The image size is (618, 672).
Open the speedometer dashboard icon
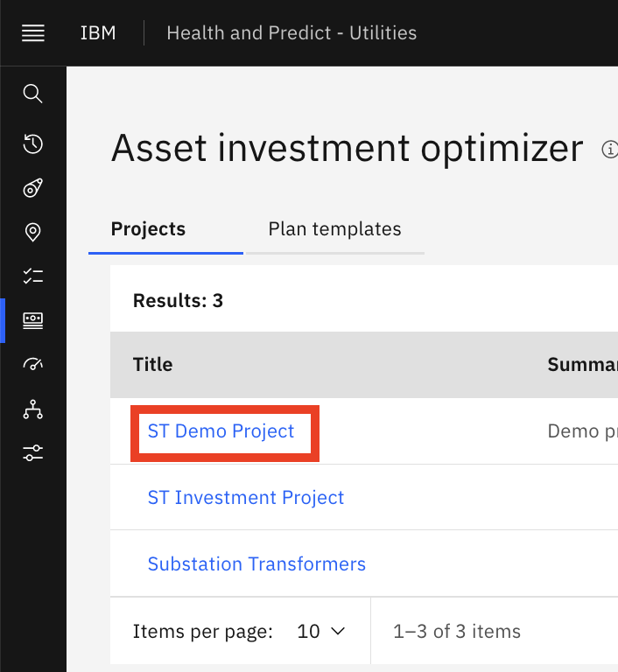33,364
